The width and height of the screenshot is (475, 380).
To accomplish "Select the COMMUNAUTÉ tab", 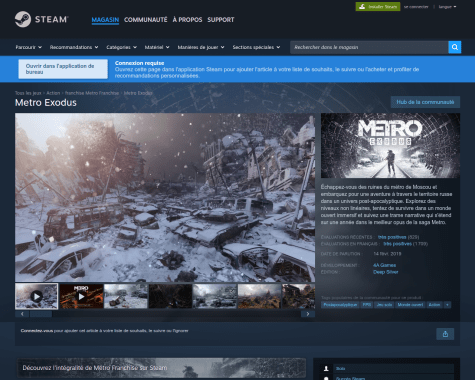I will coord(146,20).
